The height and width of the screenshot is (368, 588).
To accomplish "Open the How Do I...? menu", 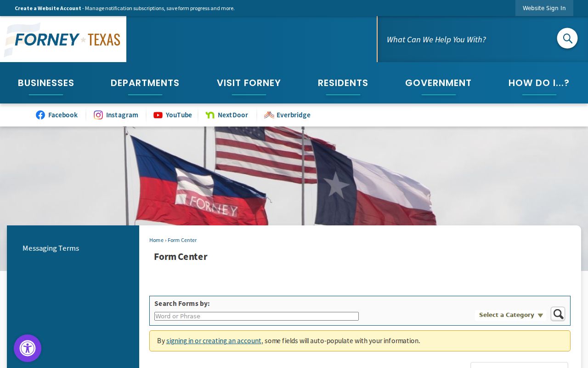I will pos(539,83).
